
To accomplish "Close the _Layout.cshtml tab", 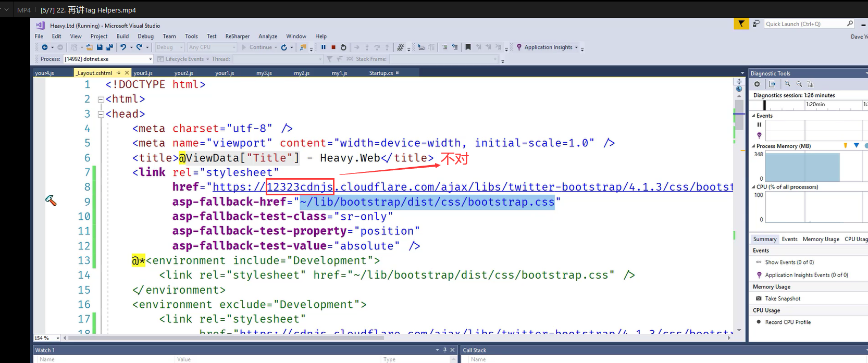I will pos(127,73).
